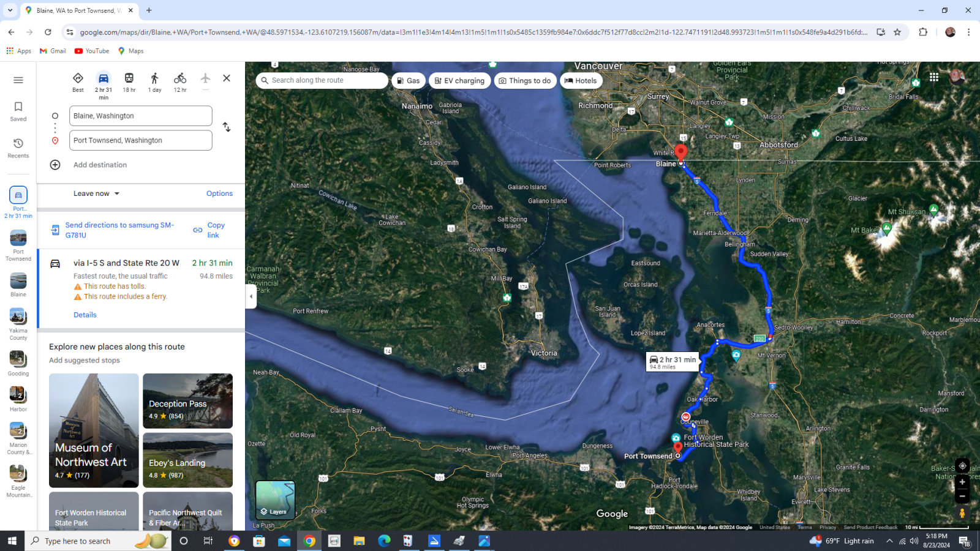980x551 pixels.
Task: Zoom in on the map
Action: click(962, 482)
